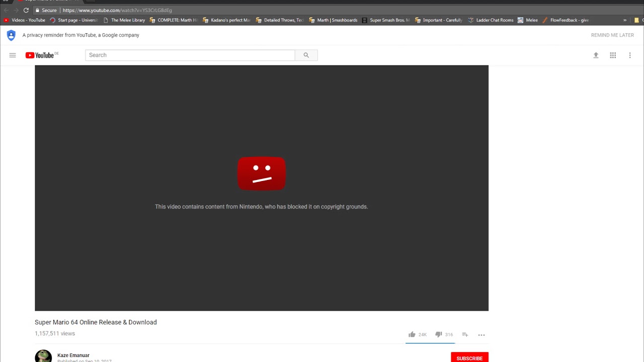The height and width of the screenshot is (362, 644).
Task: Open Kaze Emanuar channel avatar
Action: 43,356
